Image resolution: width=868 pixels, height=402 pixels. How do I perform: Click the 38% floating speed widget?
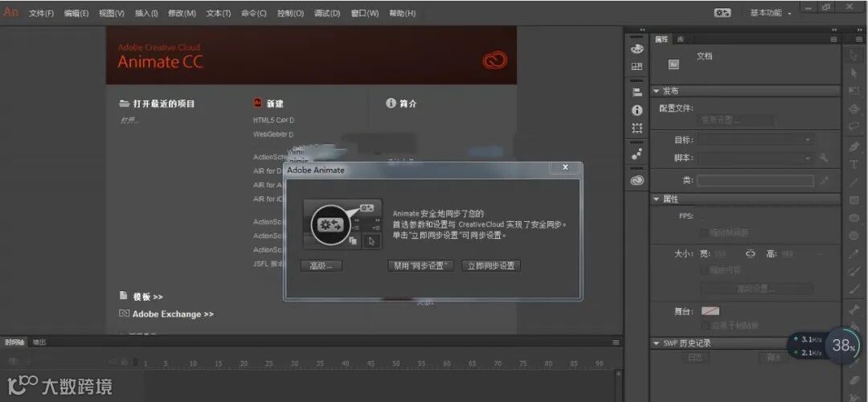click(x=844, y=346)
